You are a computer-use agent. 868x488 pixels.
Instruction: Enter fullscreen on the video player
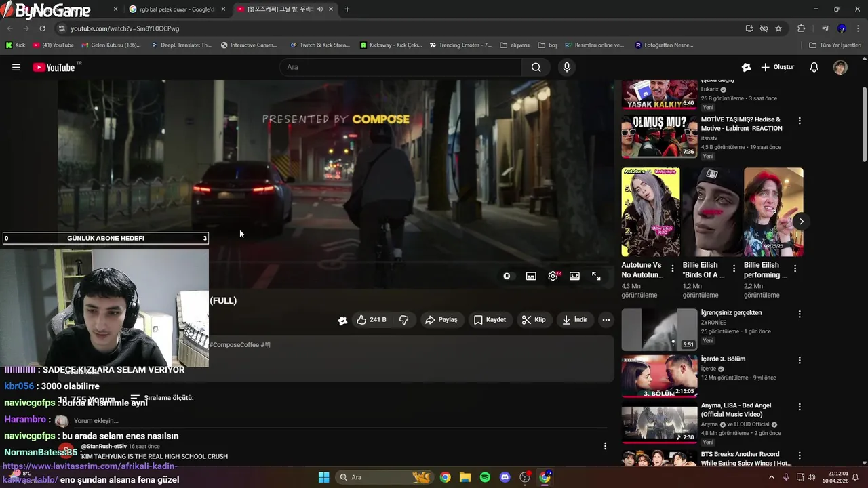coord(596,276)
